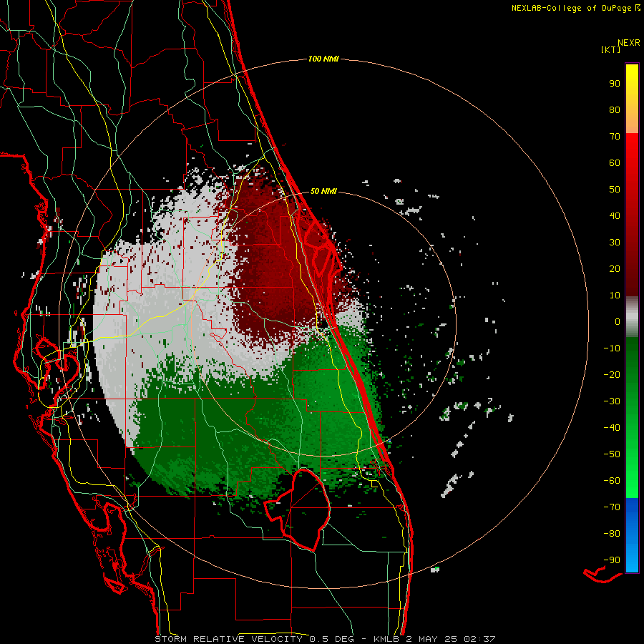This screenshot has width=644, height=644.
Task: Click the [KT] units label
Action: point(611,49)
